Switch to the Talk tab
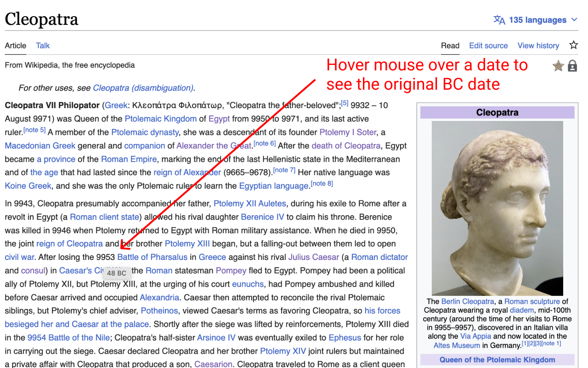Image resolution: width=588 pixels, height=368 pixels. (43, 46)
